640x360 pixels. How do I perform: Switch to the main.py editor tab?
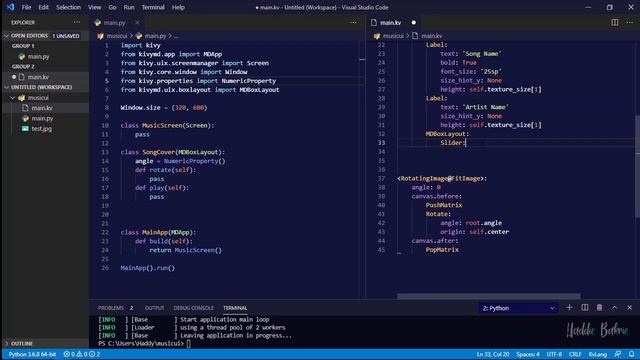(114, 23)
